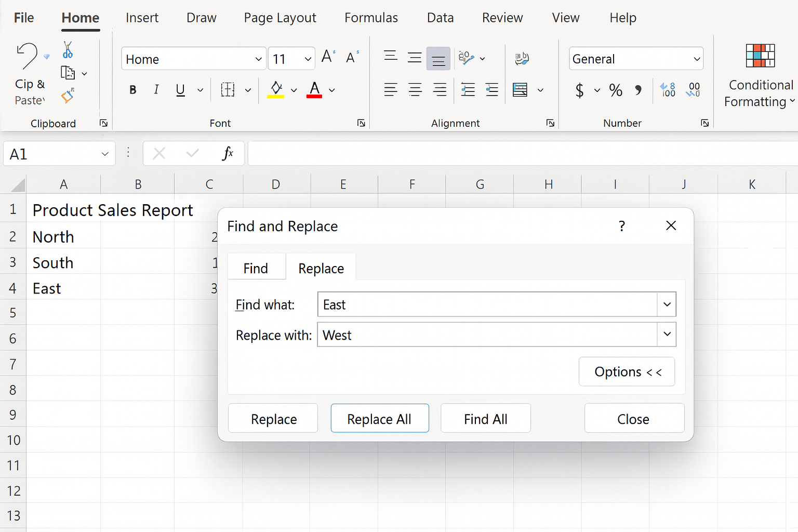Apply bottom vertical alignment
This screenshot has width=798, height=532.
tap(438, 59)
